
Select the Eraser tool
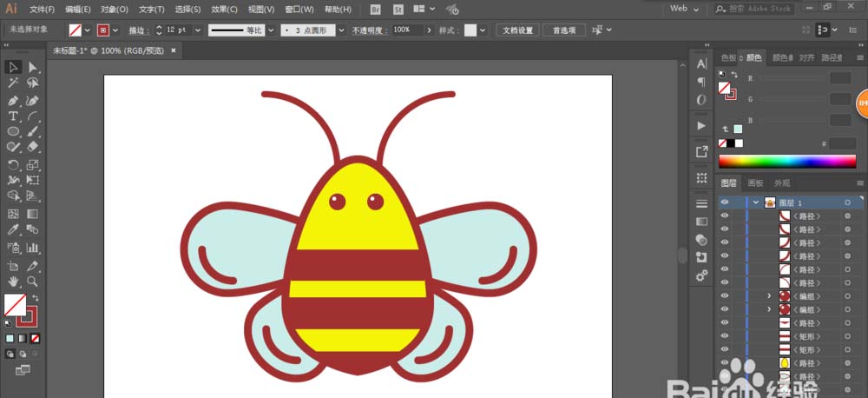coord(33,147)
